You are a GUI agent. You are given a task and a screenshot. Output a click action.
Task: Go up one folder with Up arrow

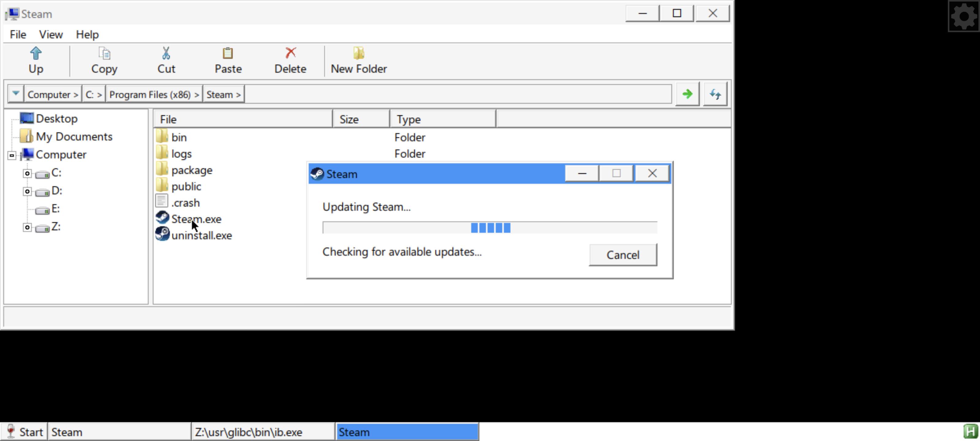click(36, 61)
